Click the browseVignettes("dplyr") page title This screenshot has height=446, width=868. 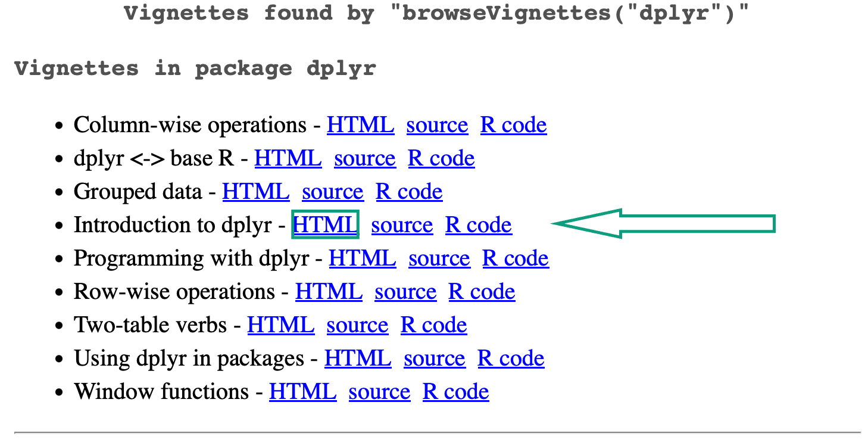(x=436, y=13)
